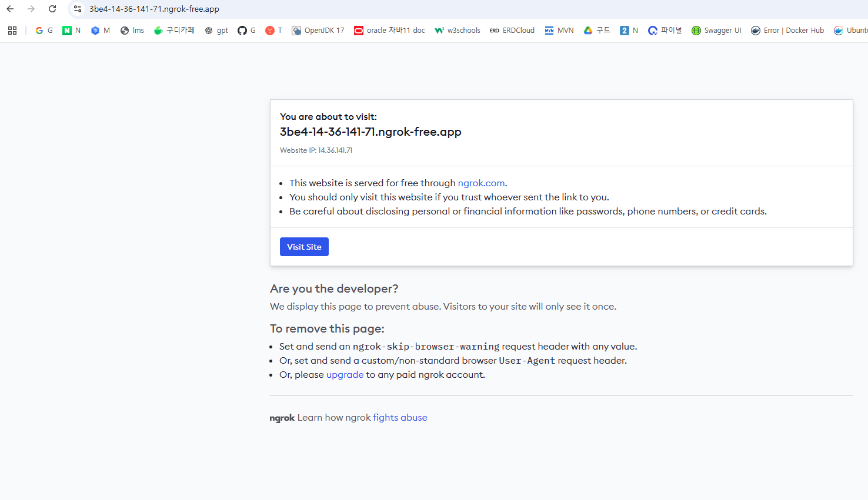Click the Website IP 14.36.141.71 text
This screenshot has height=500, width=868.
point(316,150)
